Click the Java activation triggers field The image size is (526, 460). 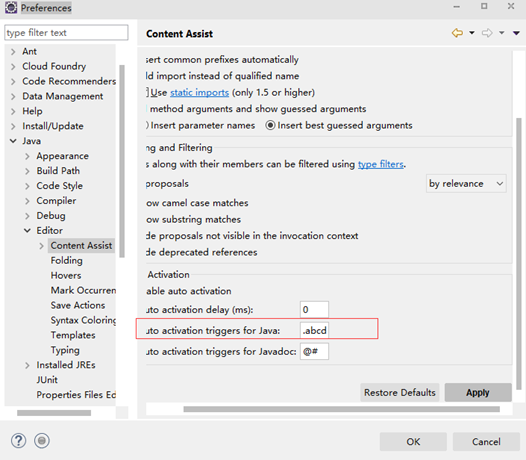314,330
